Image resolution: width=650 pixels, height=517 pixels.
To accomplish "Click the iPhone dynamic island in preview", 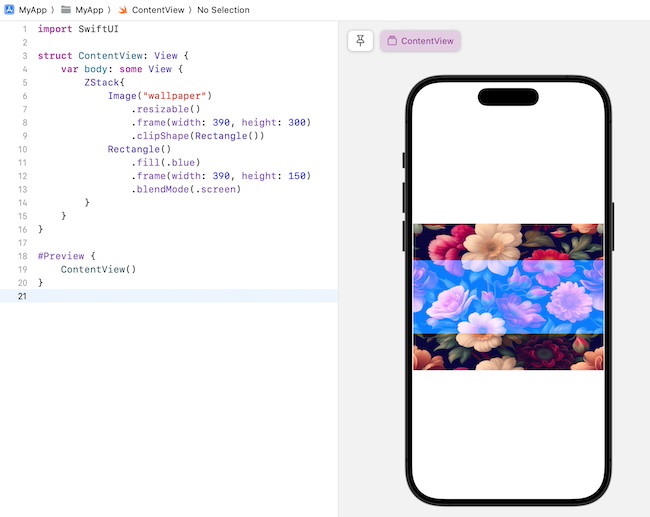I will point(508,97).
